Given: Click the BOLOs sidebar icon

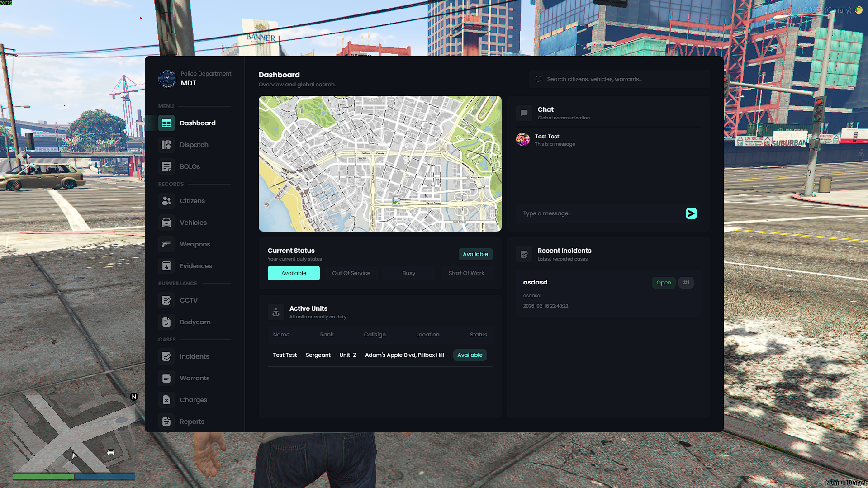Looking at the screenshot, I should tap(166, 166).
